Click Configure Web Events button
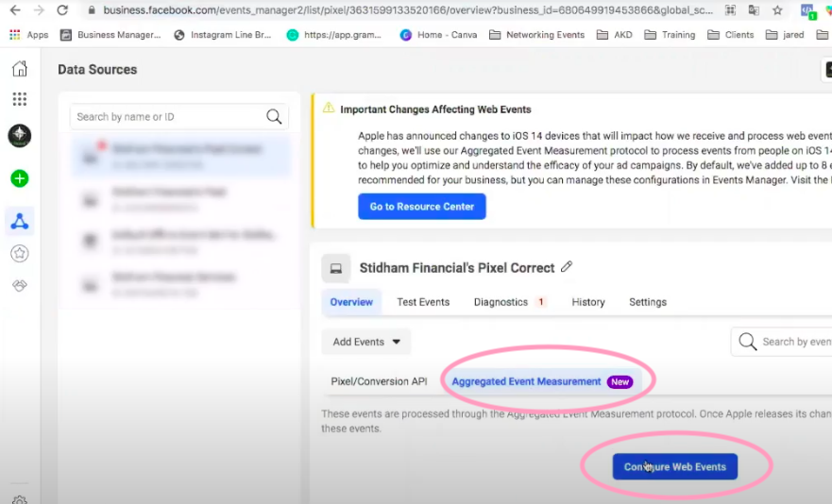This screenshot has height=504, width=832. point(675,466)
